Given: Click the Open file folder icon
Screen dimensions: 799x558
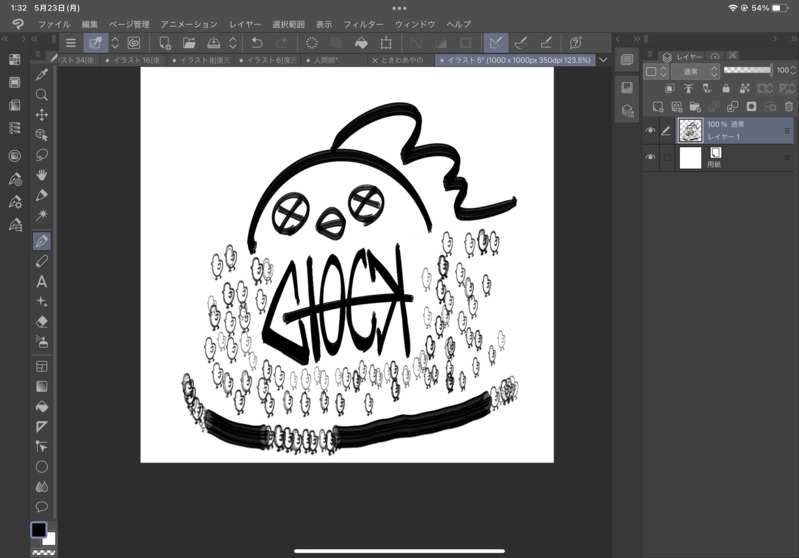Looking at the screenshot, I should [x=189, y=43].
